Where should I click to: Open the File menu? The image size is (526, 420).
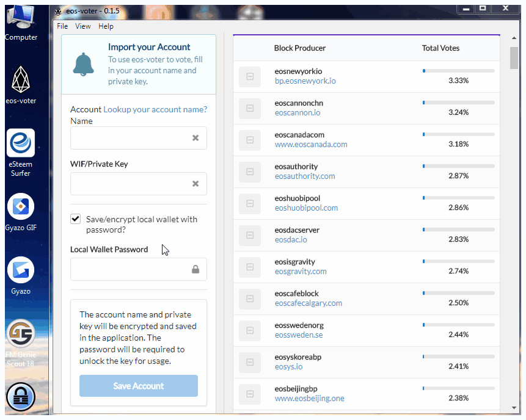[x=62, y=26]
